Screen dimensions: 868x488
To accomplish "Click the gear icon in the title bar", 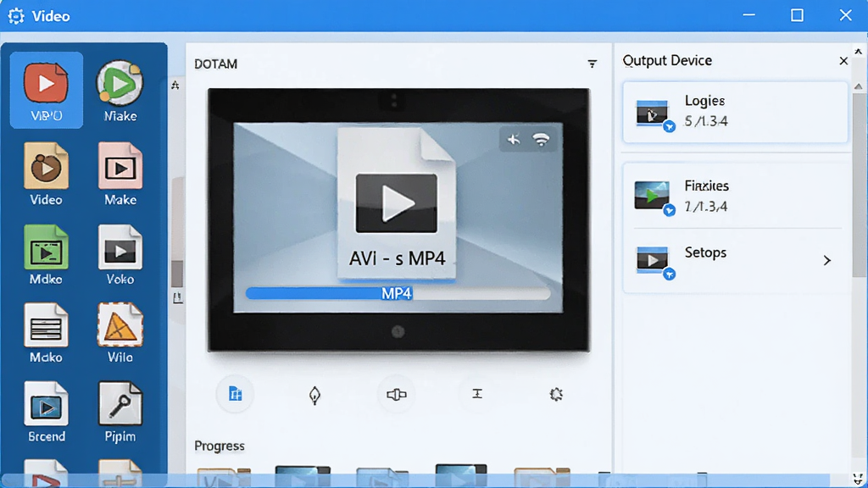I will pos(16,16).
